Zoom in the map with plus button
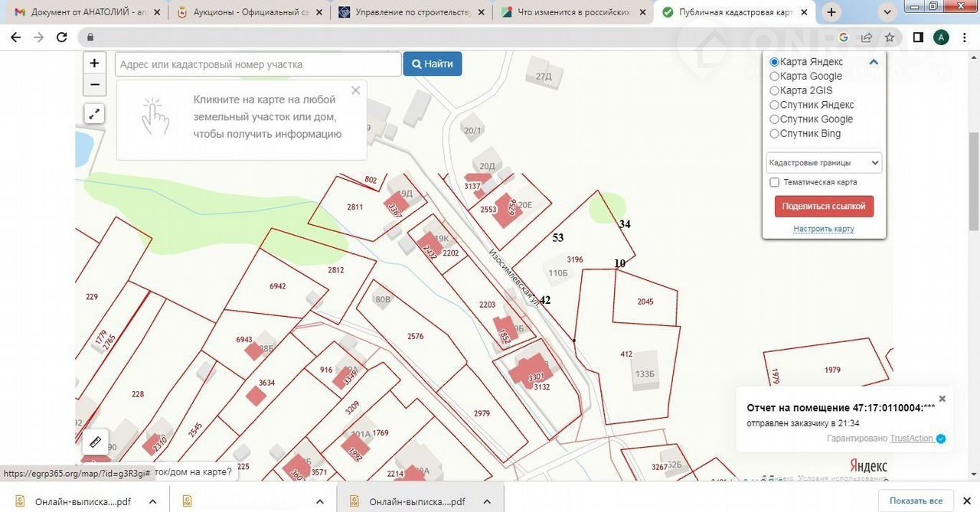 94,64
